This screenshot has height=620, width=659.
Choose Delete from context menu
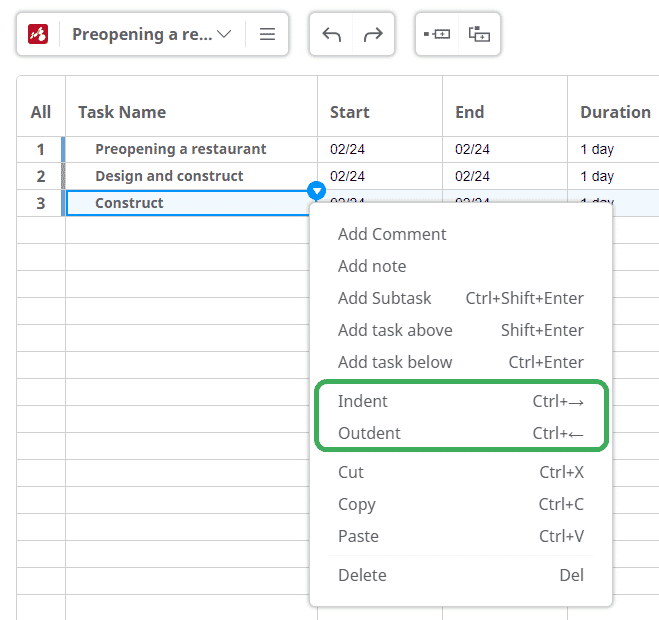click(461, 575)
